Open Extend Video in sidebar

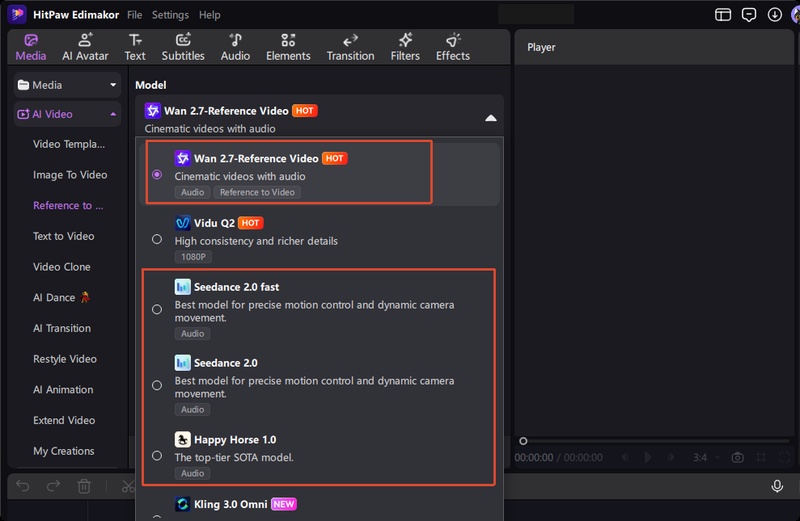tap(64, 420)
